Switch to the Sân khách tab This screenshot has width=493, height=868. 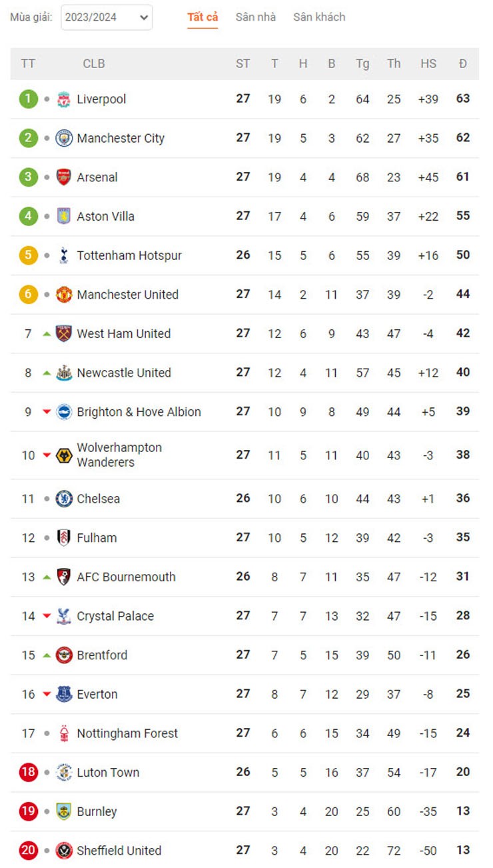[319, 17]
